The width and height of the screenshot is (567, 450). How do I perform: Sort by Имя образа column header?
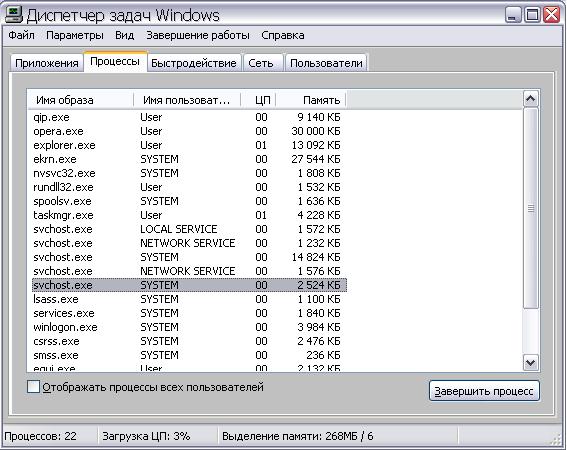coord(81,100)
